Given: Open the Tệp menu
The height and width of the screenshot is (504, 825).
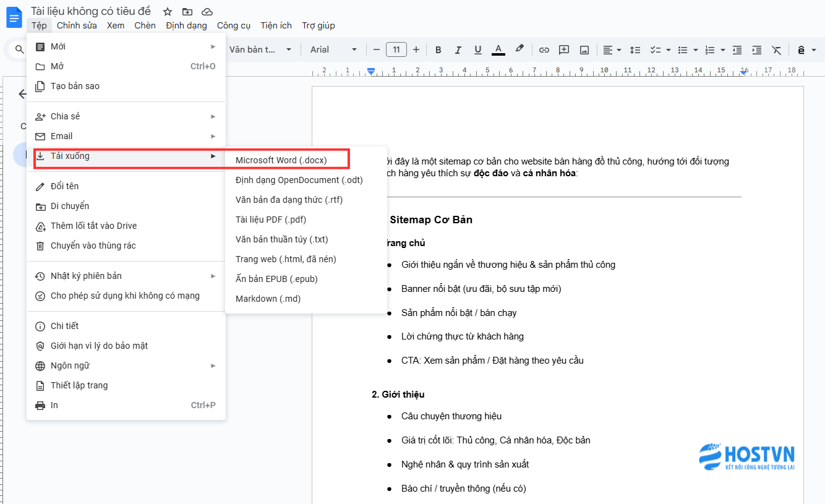Looking at the screenshot, I should click(39, 25).
